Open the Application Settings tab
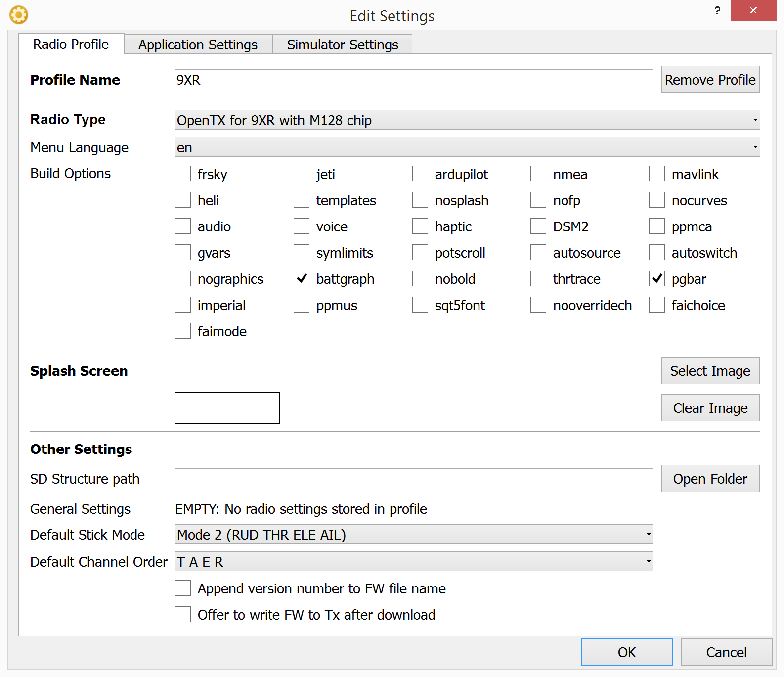Image resolution: width=784 pixels, height=677 pixels. tap(198, 45)
